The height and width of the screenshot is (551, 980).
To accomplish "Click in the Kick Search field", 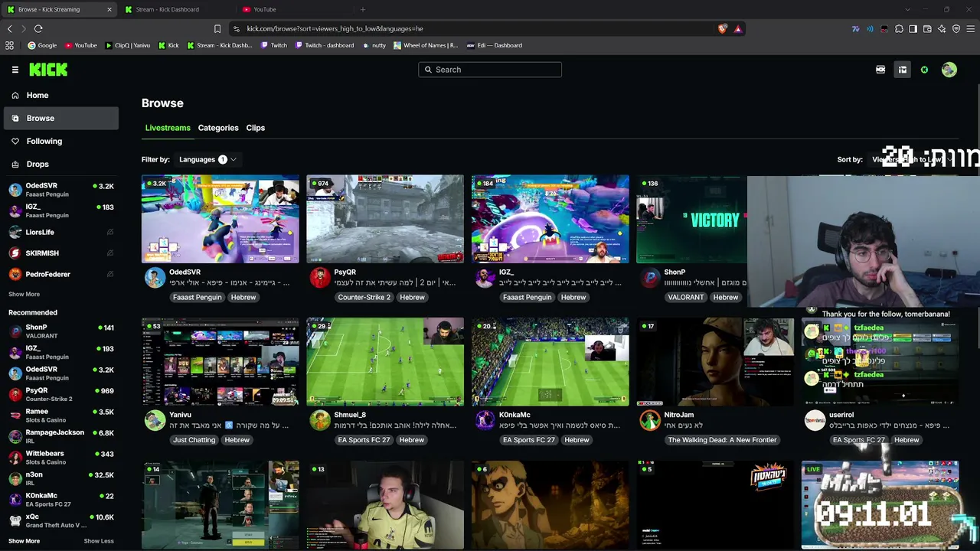I will coord(490,70).
